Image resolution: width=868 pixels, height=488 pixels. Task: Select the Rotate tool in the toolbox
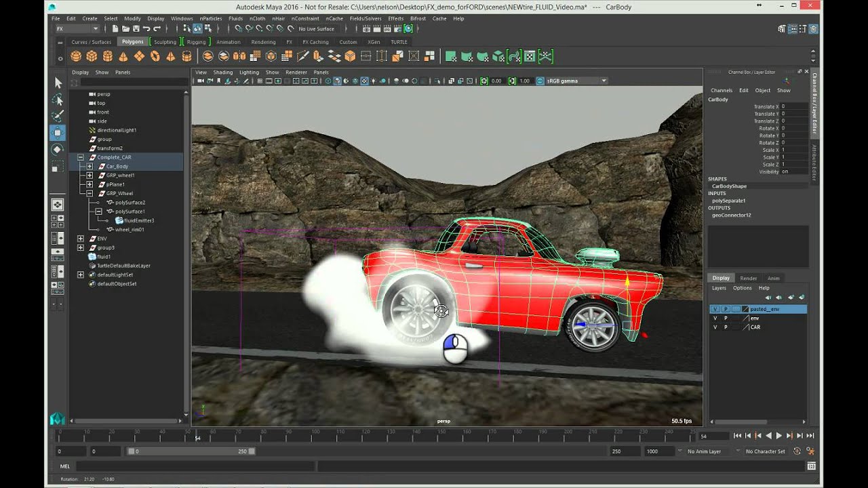(x=58, y=150)
